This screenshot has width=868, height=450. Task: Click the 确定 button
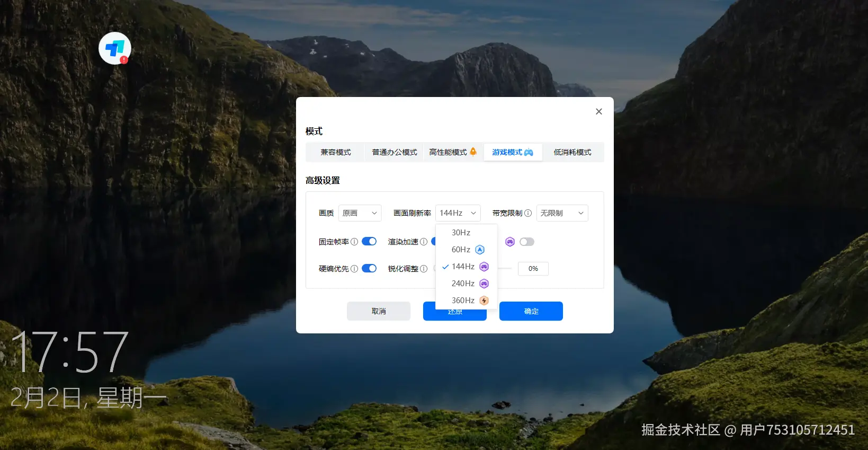pyautogui.click(x=531, y=311)
